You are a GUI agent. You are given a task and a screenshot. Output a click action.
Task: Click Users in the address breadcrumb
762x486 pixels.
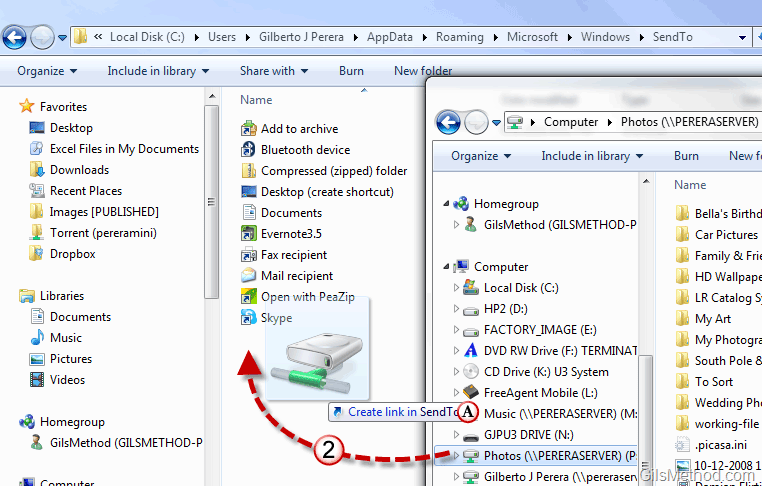(x=222, y=37)
